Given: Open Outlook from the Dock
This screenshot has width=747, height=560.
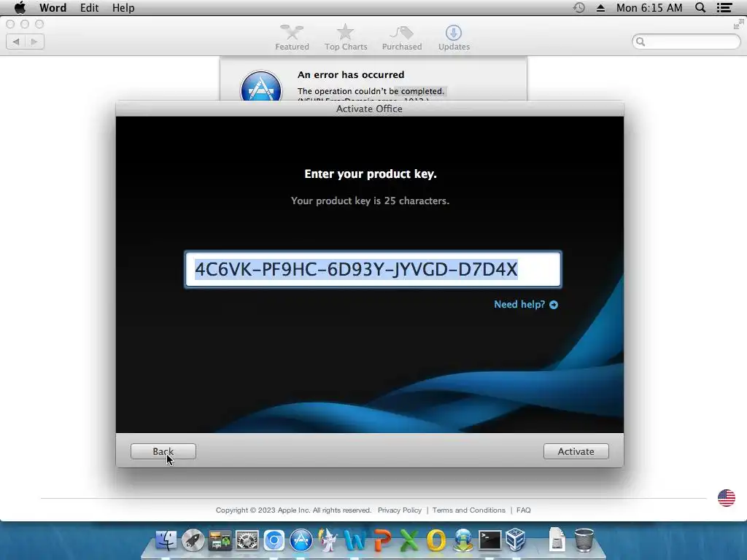Looking at the screenshot, I should tap(436, 540).
